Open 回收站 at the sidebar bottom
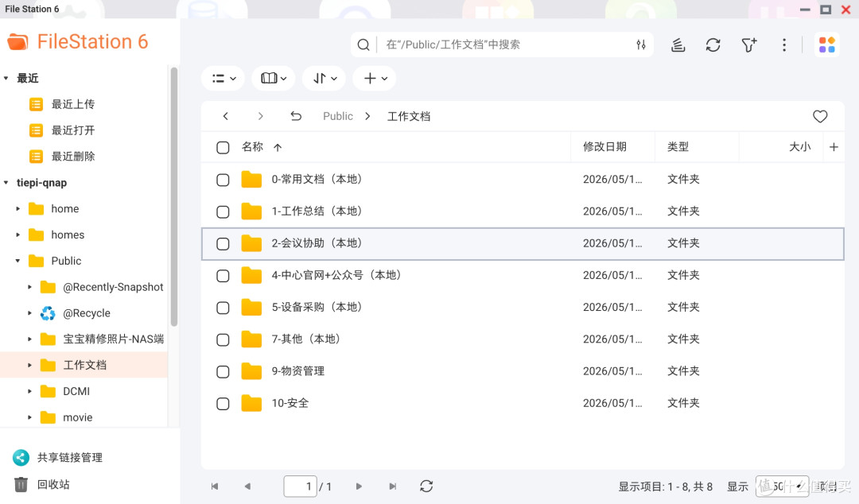This screenshot has width=859, height=504. 53,484
